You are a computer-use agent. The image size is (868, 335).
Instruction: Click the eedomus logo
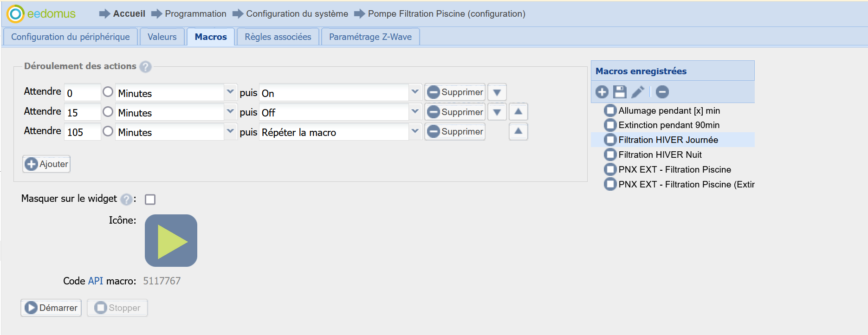coord(41,13)
